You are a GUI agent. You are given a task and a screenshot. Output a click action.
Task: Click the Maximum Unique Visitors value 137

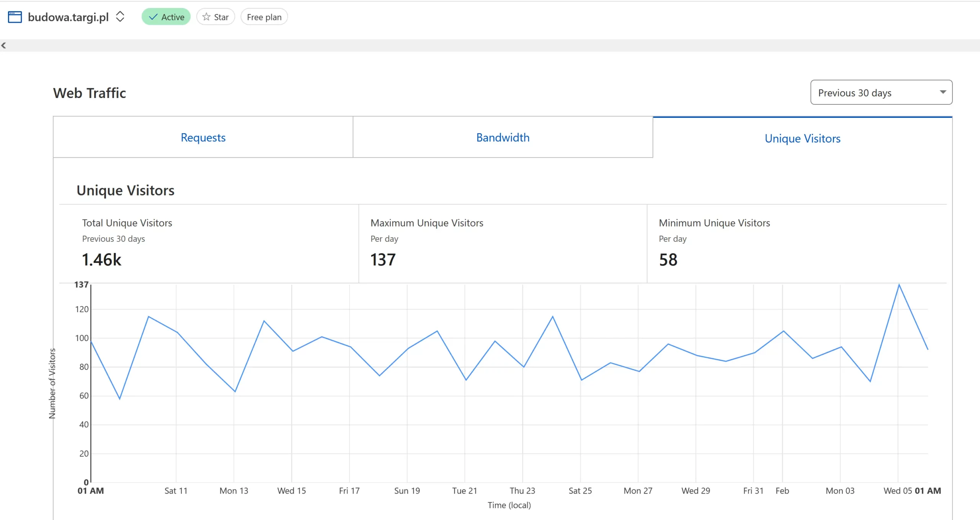[383, 260]
